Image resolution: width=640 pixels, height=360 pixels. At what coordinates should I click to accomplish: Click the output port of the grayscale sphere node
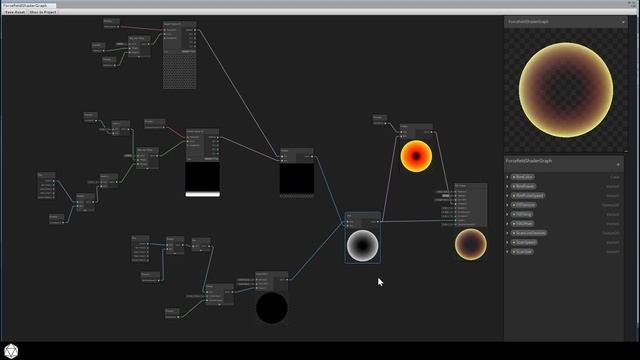coord(378,222)
